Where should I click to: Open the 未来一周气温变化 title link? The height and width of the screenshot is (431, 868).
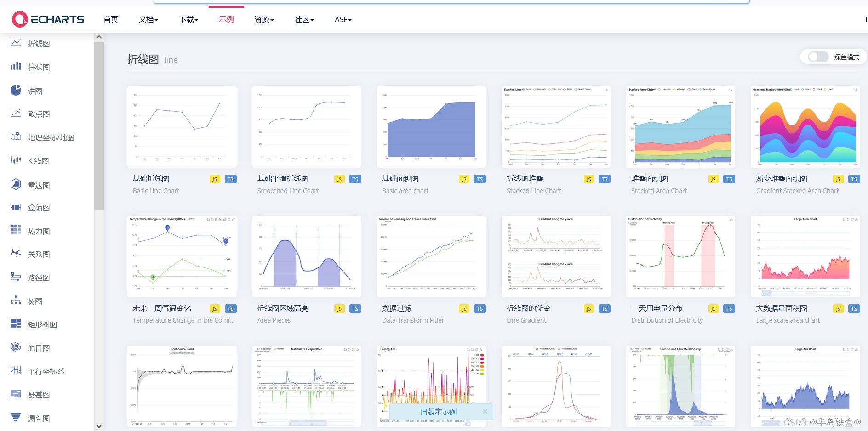162,308
